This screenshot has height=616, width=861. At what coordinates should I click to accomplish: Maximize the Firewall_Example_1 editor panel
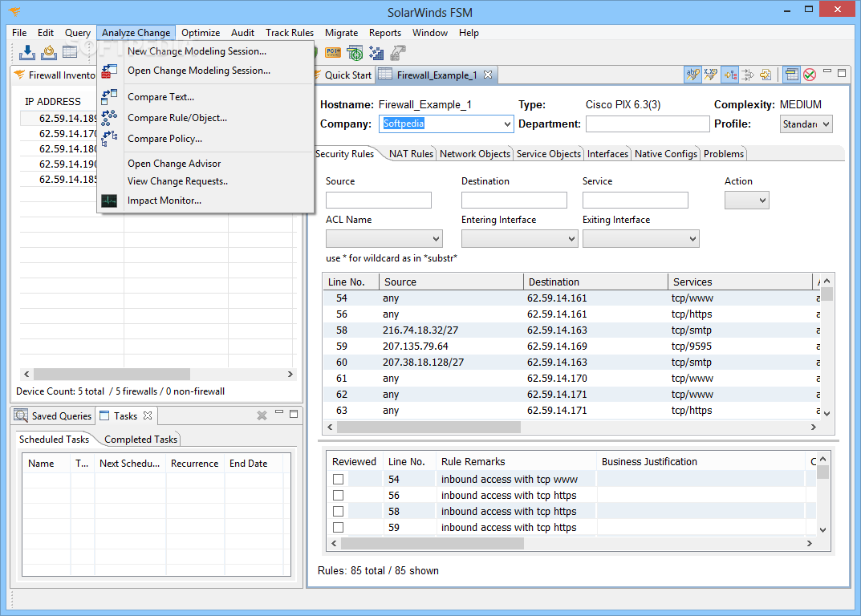point(841,73)
